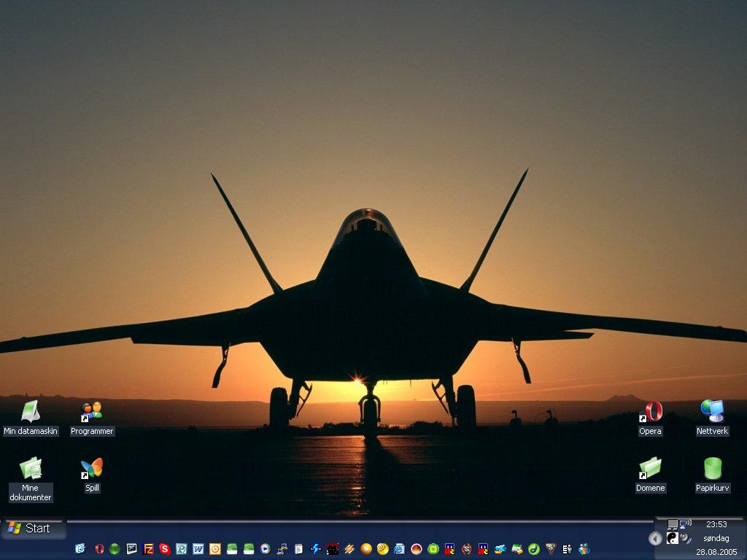Viewport: 747px width, 560px height.
Task: Click the red ring flame quick launch icon
Action: pyautogui.click(x=417, y=548)
